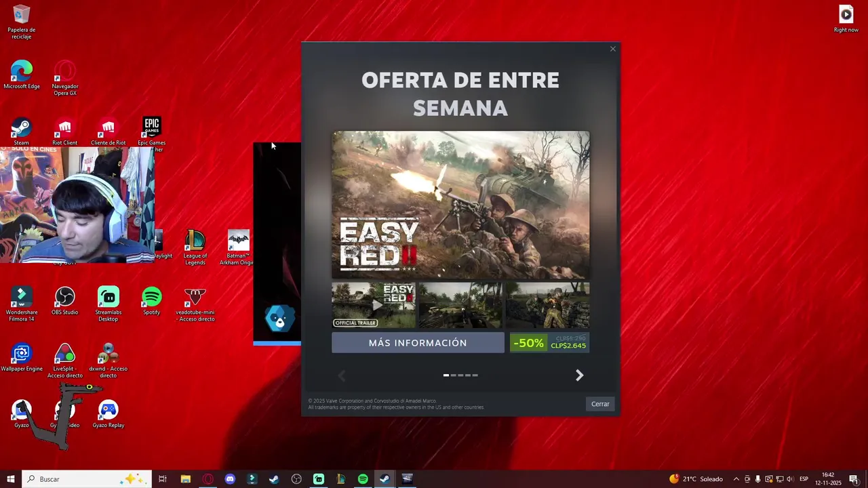This screenshot has height=488, width=868.
Task: Open Dead by Daylight from the taskbar
Action: (407, 479)
